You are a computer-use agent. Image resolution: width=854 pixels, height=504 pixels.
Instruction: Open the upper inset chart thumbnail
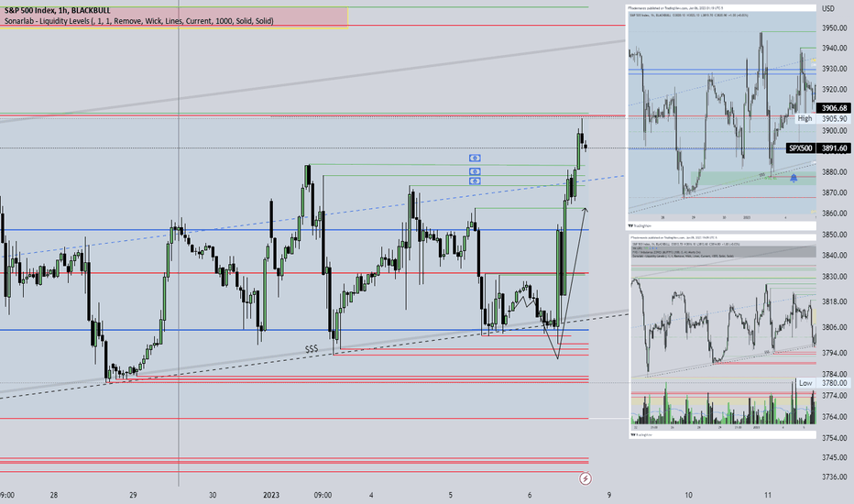(x=722, y=116)
